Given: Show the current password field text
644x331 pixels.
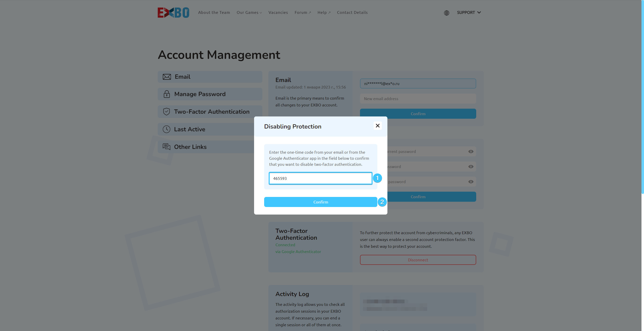Looking at the screenshot, I should click(471, 152).
